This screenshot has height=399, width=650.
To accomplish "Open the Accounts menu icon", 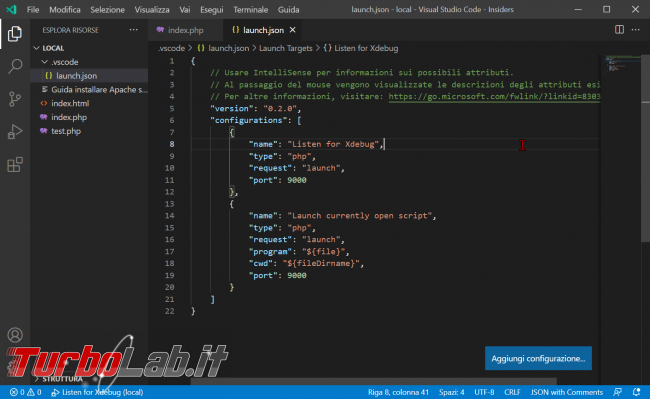I will click(x=15, y=335).
